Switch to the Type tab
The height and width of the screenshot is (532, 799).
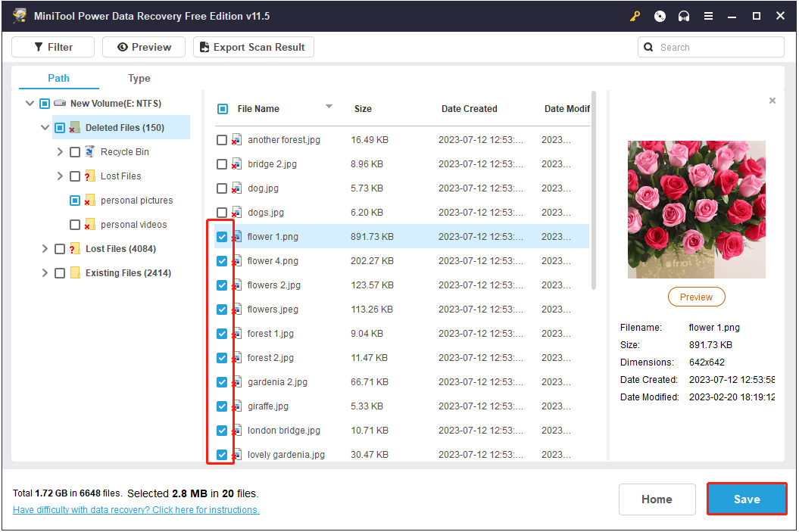139,79
